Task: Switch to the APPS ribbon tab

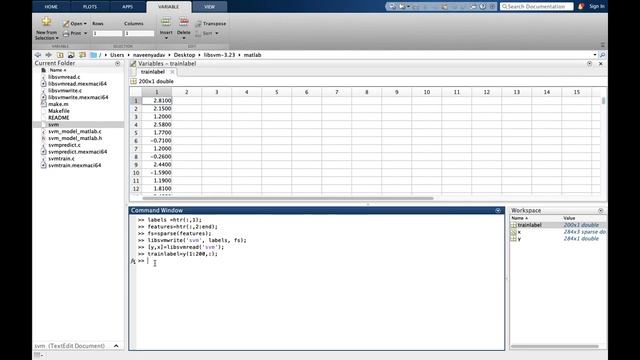Action: click(x=127, y=7)
